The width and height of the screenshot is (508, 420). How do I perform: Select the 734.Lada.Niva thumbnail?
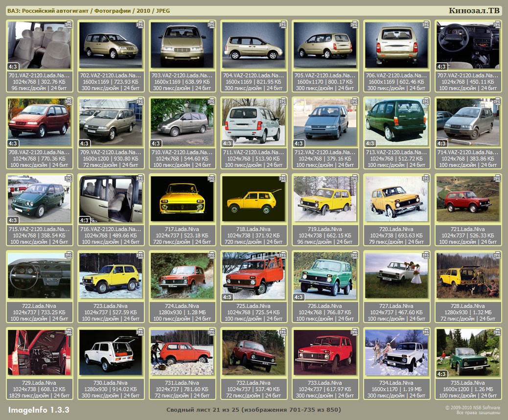[396, 352]
